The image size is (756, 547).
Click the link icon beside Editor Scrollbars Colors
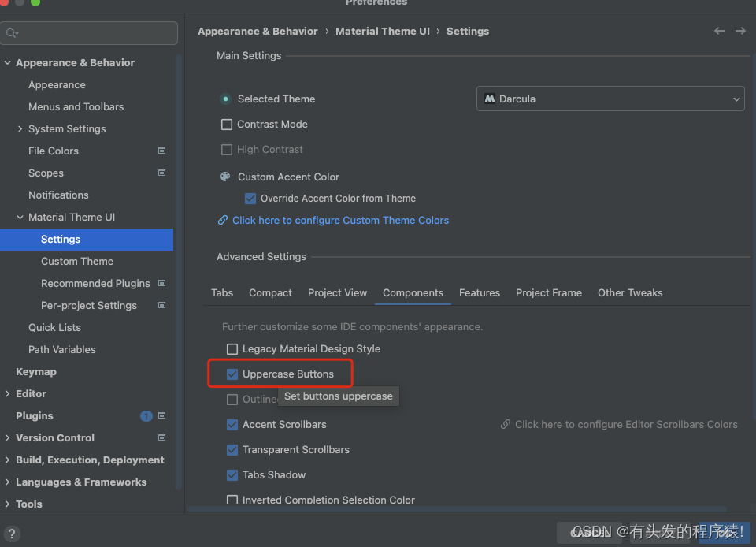click(506, 425)
